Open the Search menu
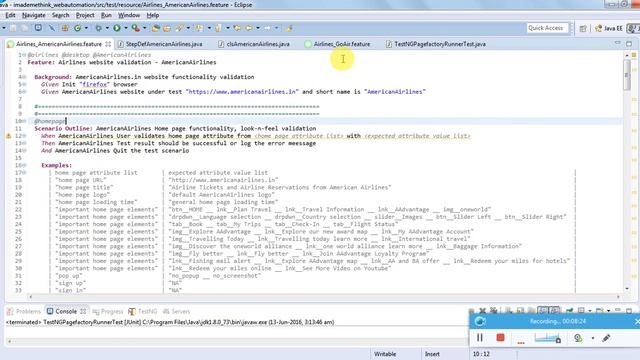The height and width of the screenshot is (360, 640). click(60, 15)
